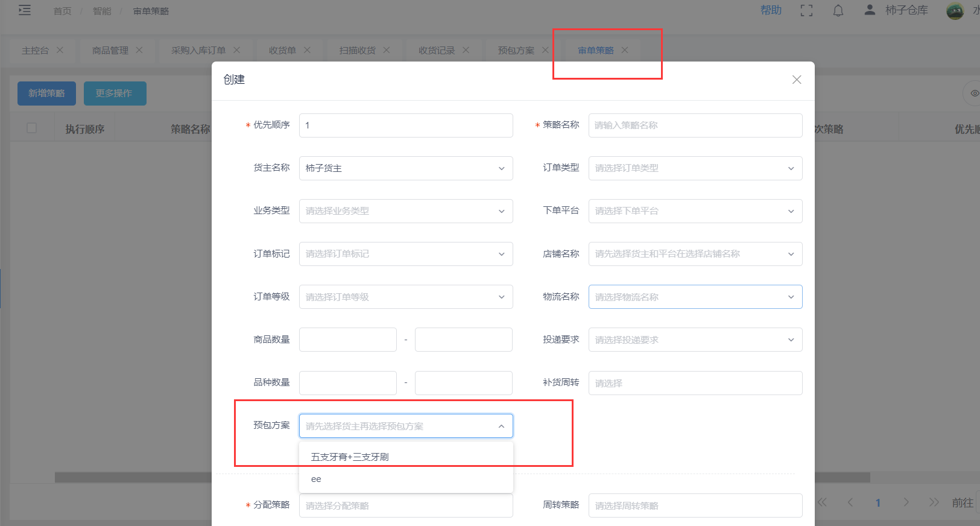Click the 执行顺序 column header
980x526 pixels.
tap(85, 129)
